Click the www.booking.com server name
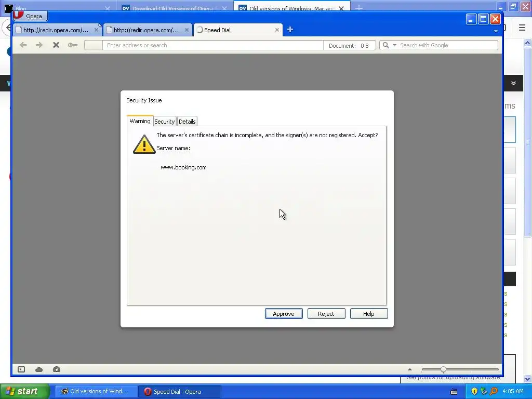This screenshot has width=532, height=399. (183, 167)
